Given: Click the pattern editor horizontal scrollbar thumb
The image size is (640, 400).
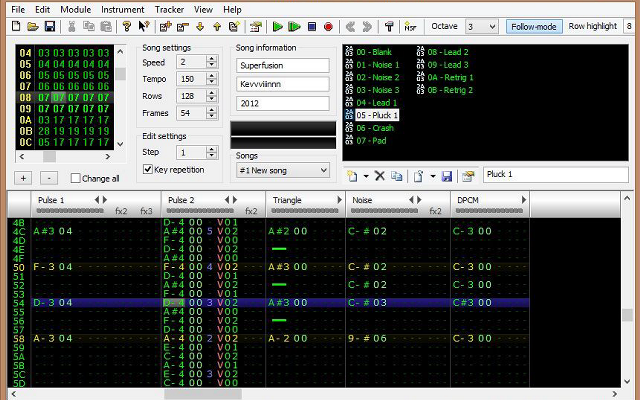Looking at the screenshot, I should point(203,394).
